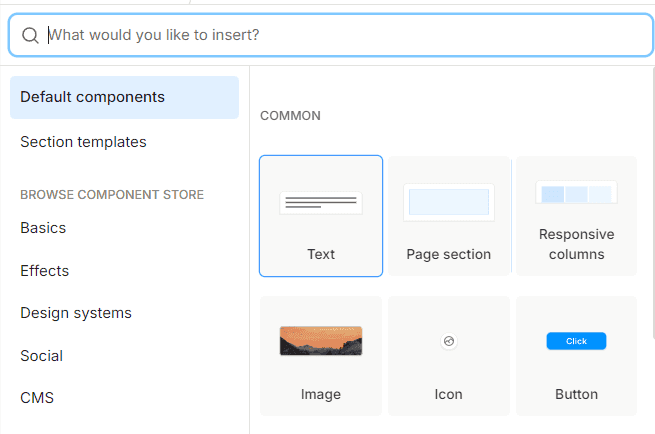Viewport: 655px width, 434px height.
Task: Insert the Button component
Action: click(576, 356)
